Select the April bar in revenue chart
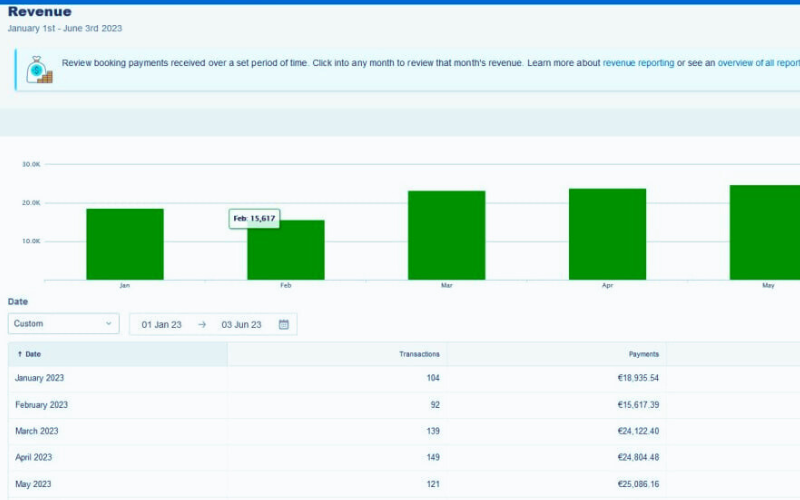The width and height of the screenshot is (800, 500). click(x=607, y=234)
